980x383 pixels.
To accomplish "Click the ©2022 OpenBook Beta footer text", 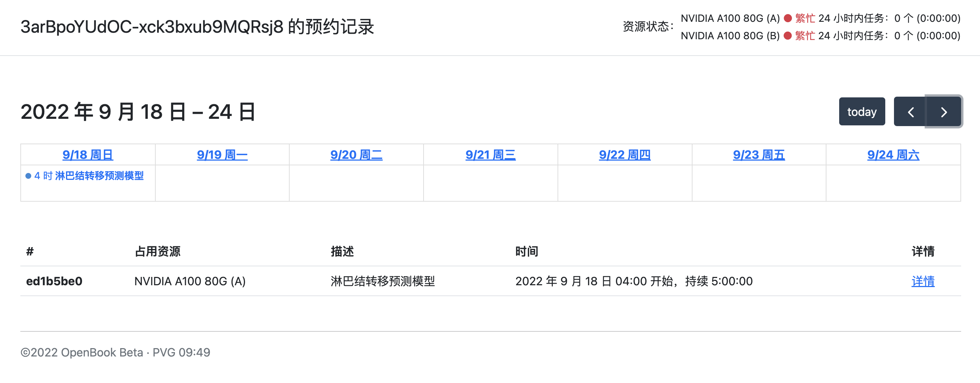I will (115, 352).
